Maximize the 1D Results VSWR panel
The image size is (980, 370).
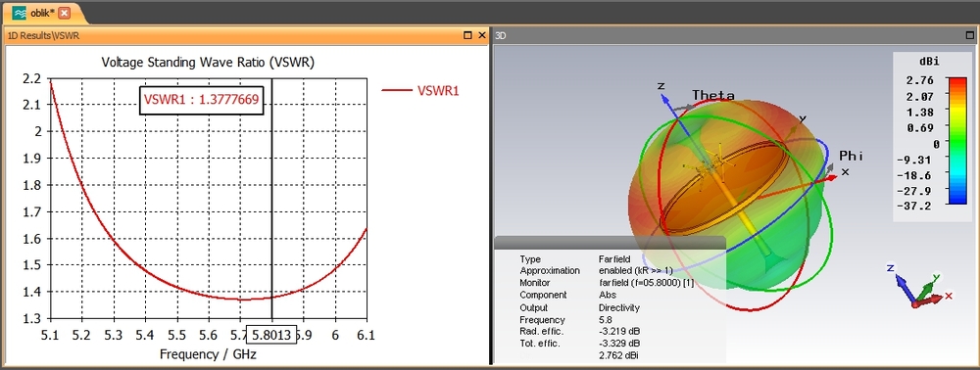(x=467, y=35)
